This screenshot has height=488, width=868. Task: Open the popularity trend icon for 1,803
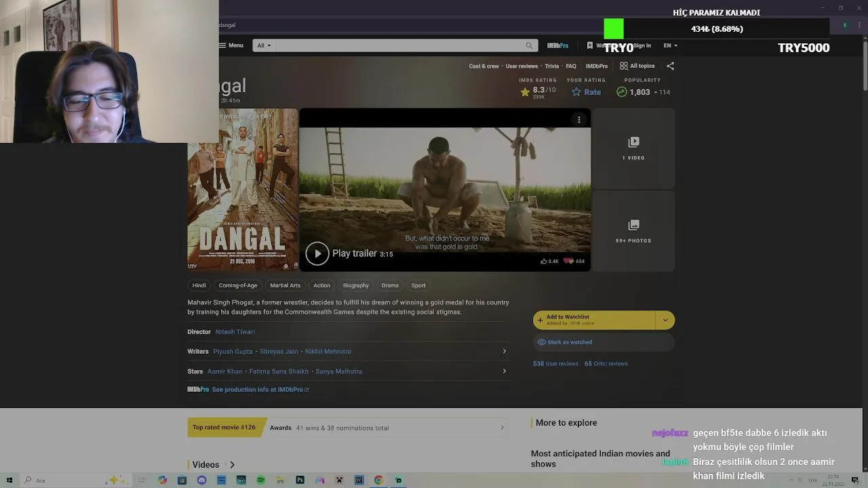[621, 91]
